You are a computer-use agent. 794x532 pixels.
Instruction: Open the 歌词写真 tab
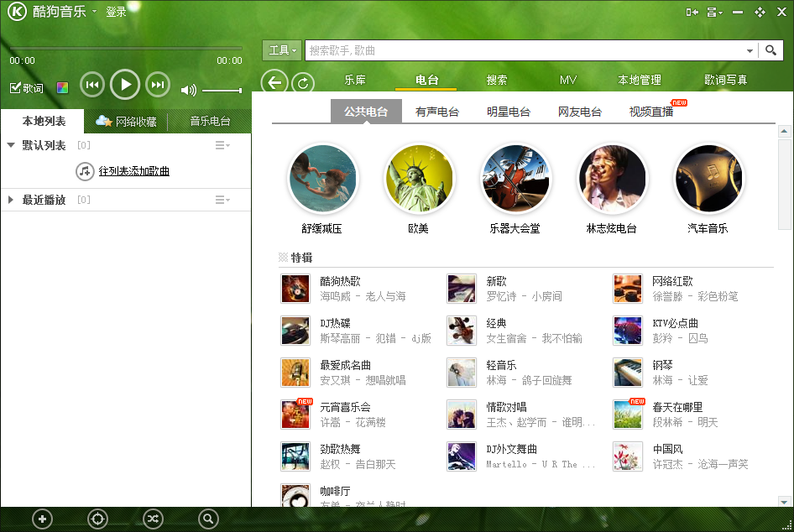[726, 80]
